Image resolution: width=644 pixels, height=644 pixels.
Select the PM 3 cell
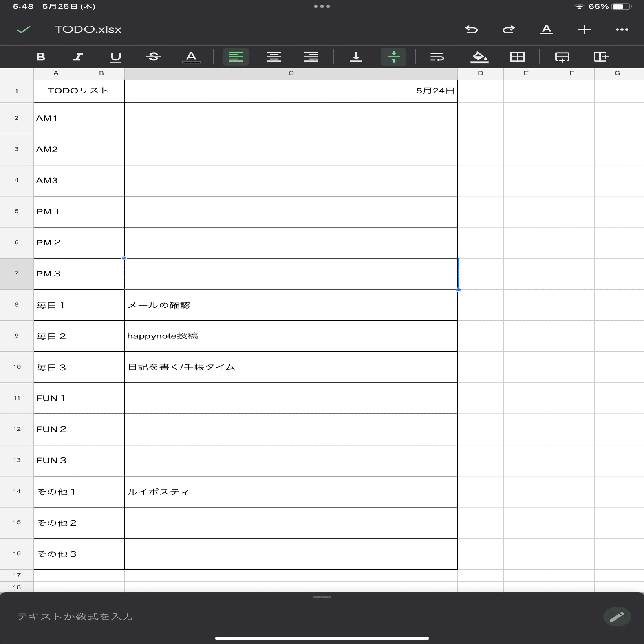point(56,274)
